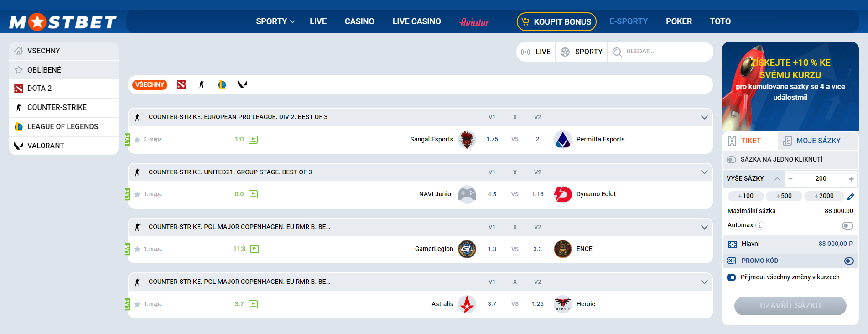Screen dimensions: 868x334
Task: Collapse the United21 Group Stage section
Action: 704,172
